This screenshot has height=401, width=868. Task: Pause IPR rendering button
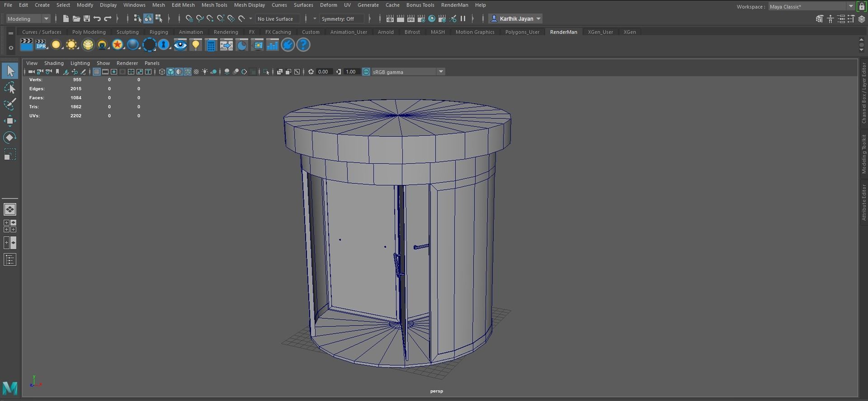point(463,19)
